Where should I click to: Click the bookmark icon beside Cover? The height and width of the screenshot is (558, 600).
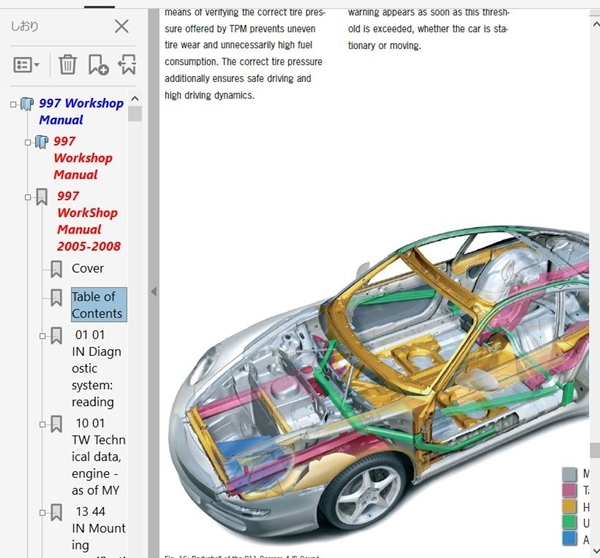56,269
